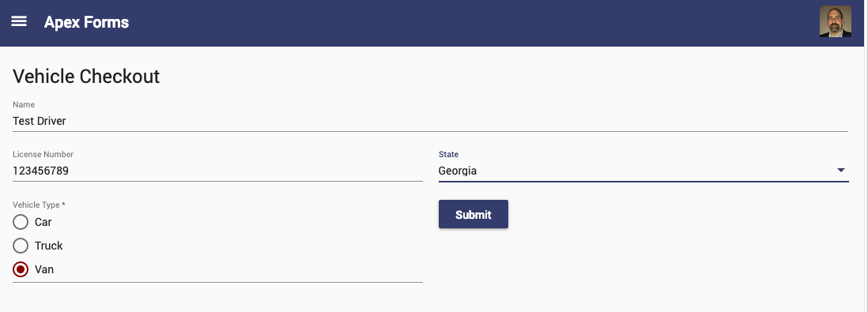Open the State select showing Georgia

[x=643, y=171]
